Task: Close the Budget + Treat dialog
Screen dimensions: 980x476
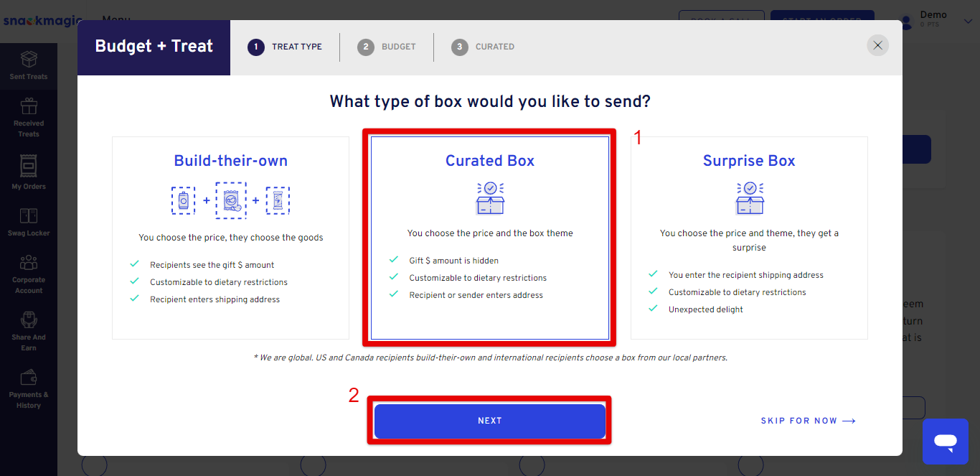Action: (877, 46)
